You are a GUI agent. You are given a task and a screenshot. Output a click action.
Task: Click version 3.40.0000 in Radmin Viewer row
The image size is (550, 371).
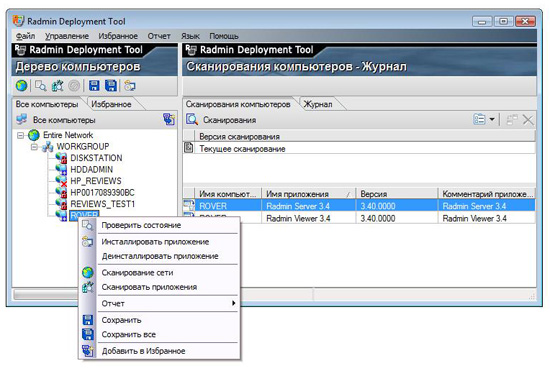(397, 218)
